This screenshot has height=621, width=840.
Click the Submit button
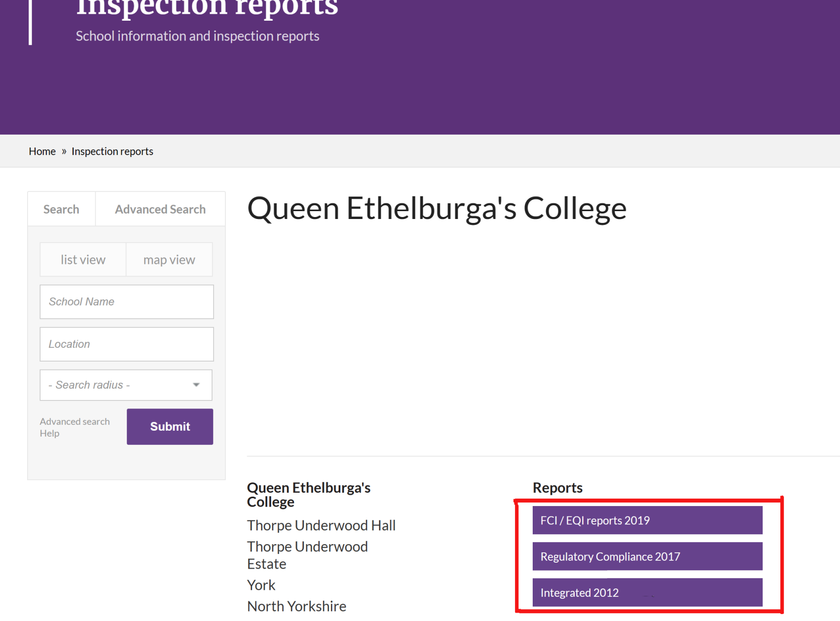pos(170,427)
